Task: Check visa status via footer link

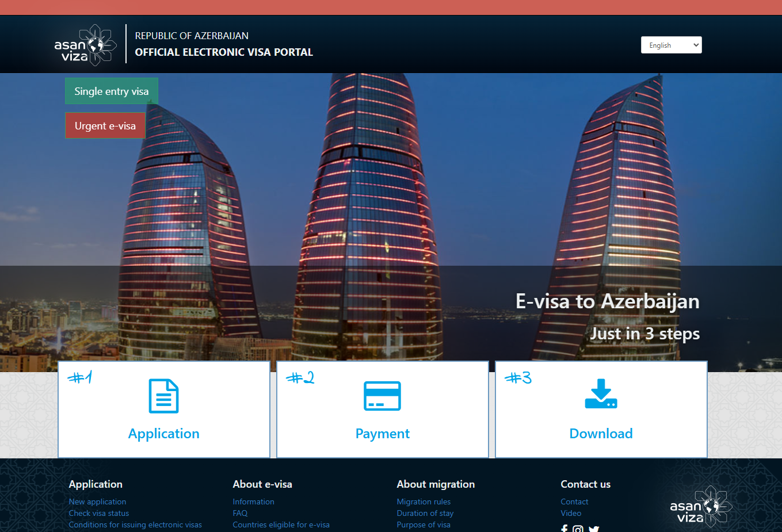Action: (98, 513)
